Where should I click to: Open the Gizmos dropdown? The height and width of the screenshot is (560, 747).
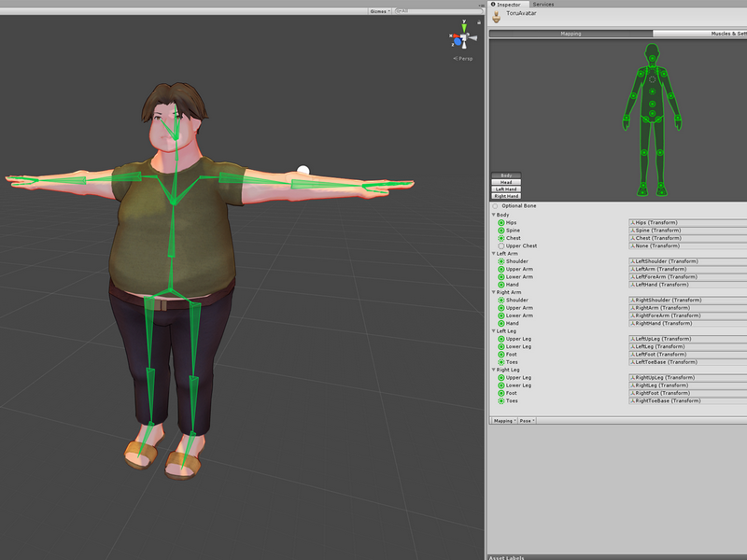380,11
